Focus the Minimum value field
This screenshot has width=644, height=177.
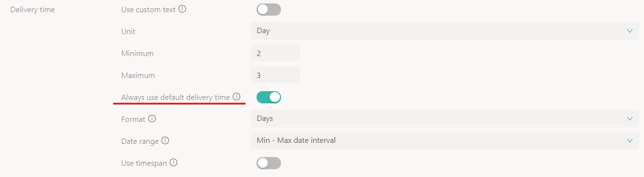pos(275,53)
